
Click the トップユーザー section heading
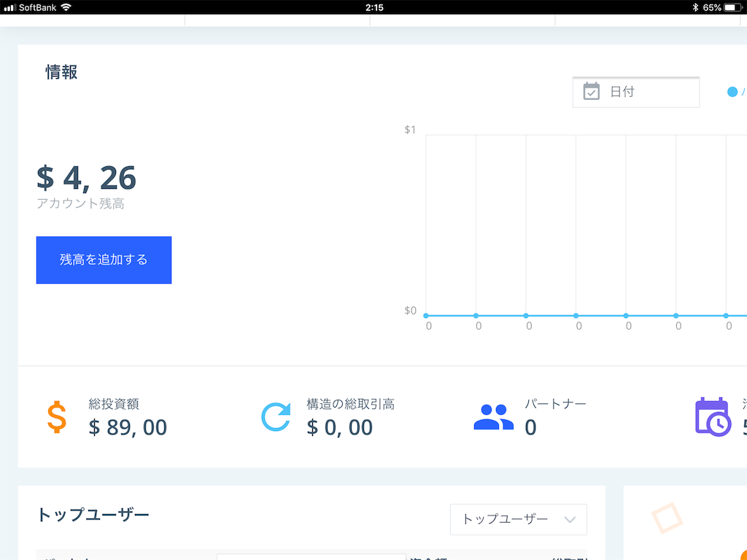(x=93, y=515)
